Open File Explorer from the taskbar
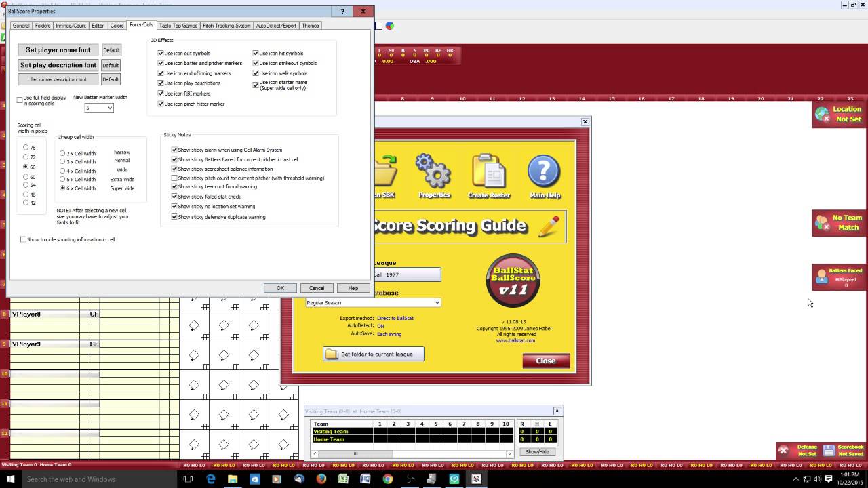The image size is (868, 488). tap(233, 479)
